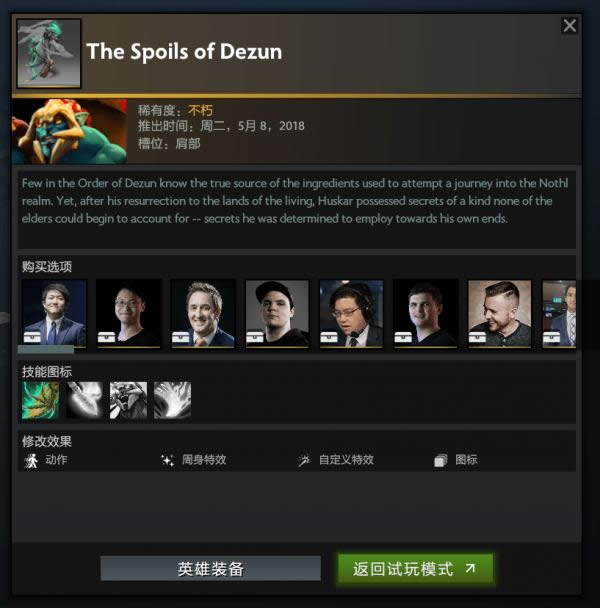Click the 自定义特效 custom effects icon
Viewport: 600px width, 608px height.
(304, 460)
